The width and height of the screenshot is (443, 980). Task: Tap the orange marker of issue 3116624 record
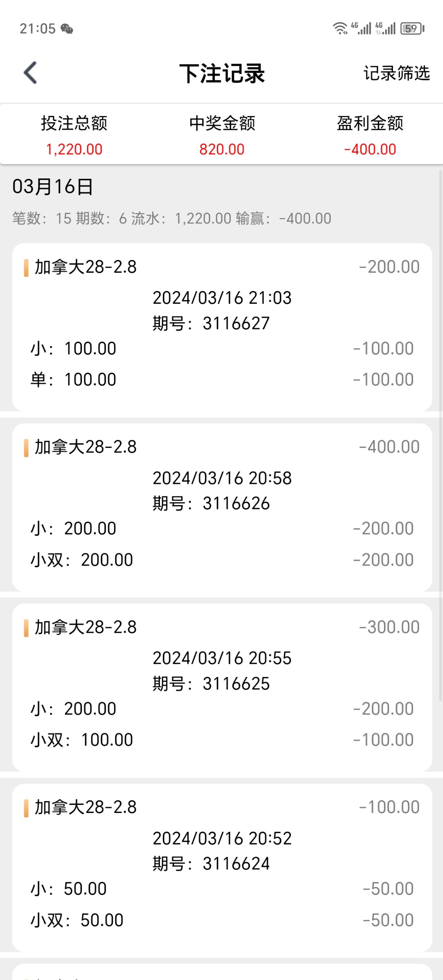coord(26,808)
